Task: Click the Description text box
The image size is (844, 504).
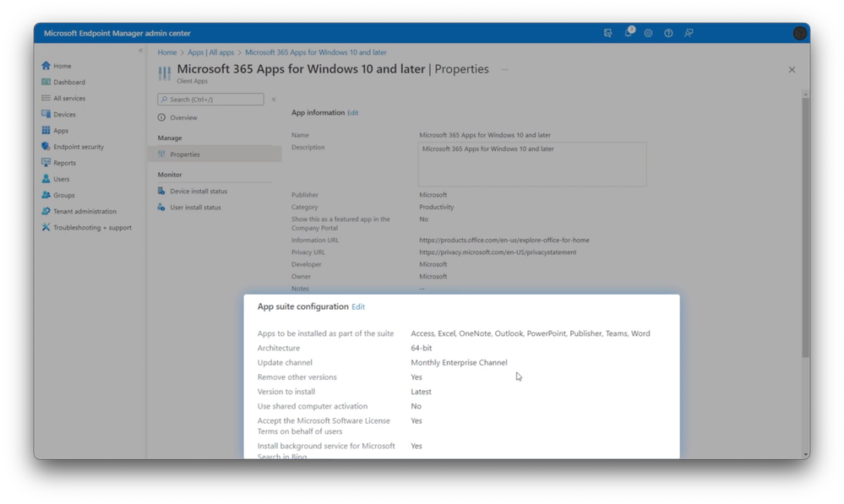Action: (531, 164)
